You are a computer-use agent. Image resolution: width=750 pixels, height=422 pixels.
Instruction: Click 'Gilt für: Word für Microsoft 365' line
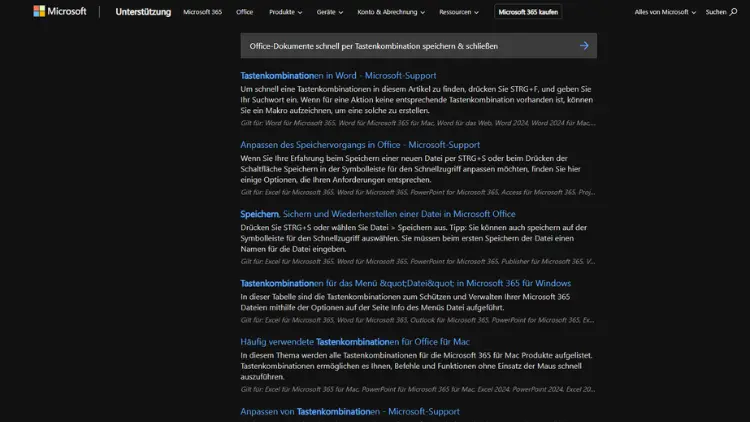click(x=418, y=123)
